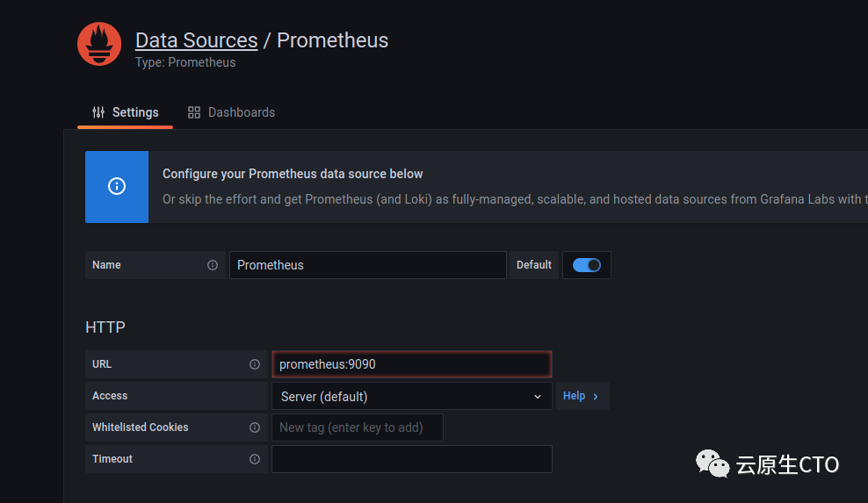Click the Dashboards tab grid icon

click(x=194, y=112)
